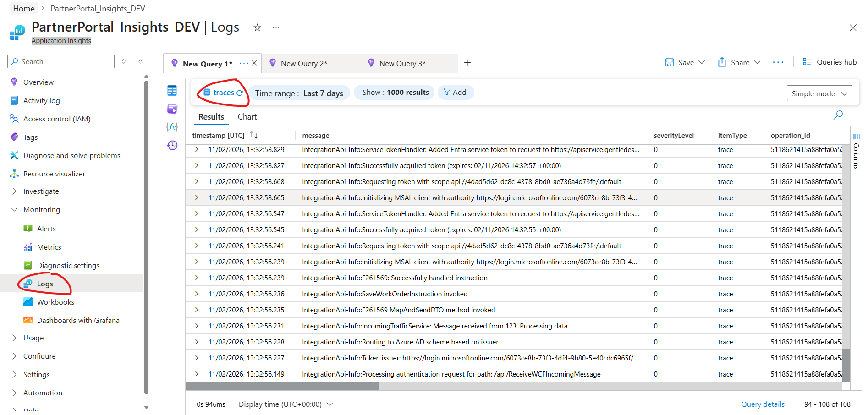The width and height of the screenshot is (868, 415).
Task: Go to Home breadcrumb
Action: 24,9
